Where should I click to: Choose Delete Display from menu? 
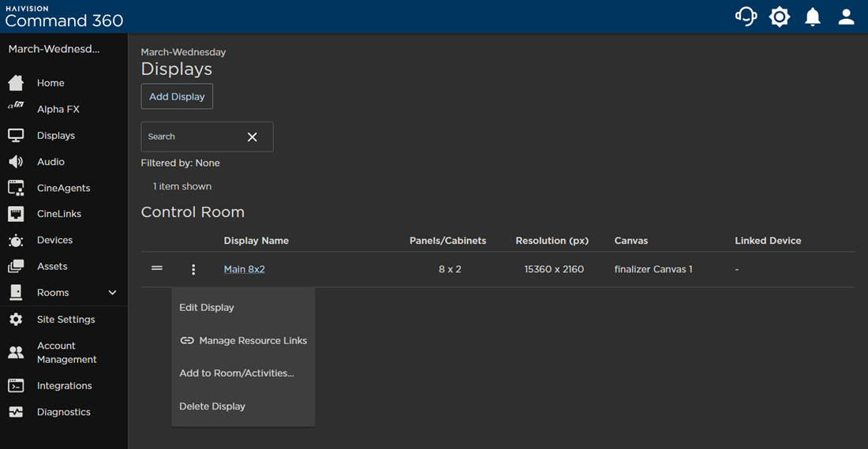212,406
